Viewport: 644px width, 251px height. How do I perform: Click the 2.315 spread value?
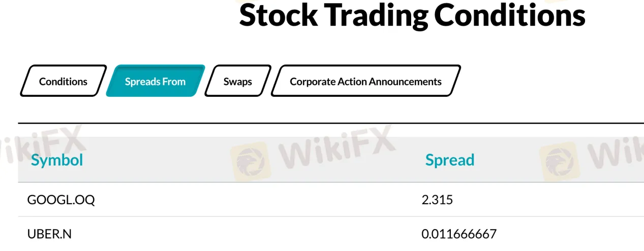437,200
